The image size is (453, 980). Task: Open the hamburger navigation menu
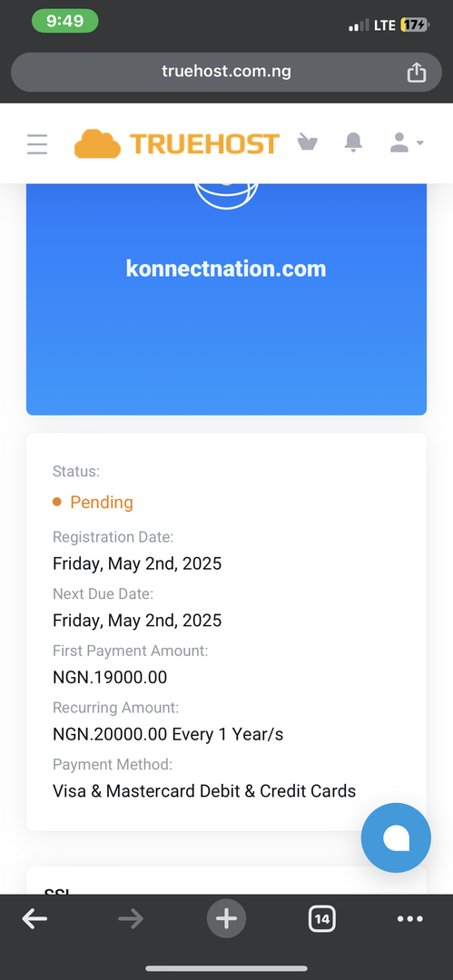tap(37, 143)
